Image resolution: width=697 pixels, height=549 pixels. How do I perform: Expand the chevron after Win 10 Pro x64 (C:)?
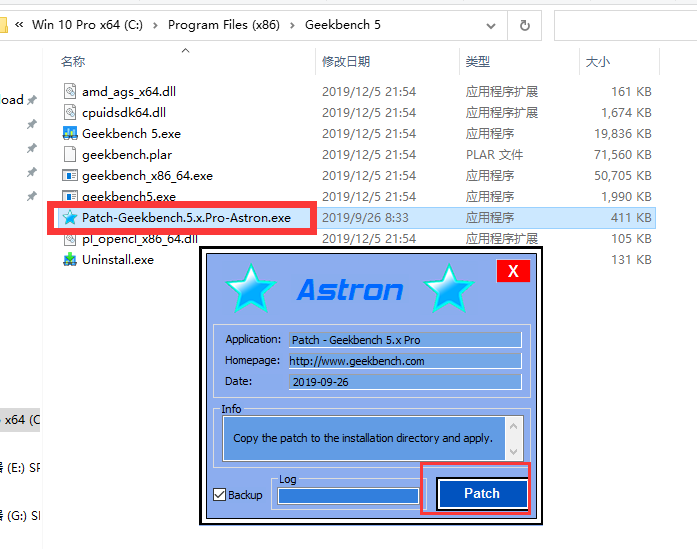click(155, 25)
